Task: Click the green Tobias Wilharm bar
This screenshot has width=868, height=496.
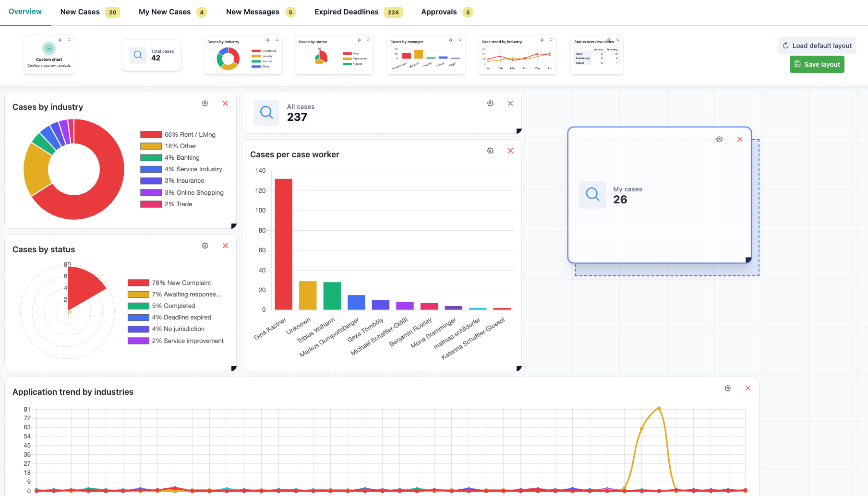Action: [x=332, y=296]
